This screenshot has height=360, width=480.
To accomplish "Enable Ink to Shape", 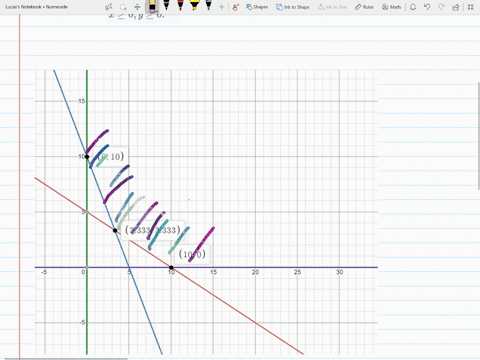I will point(293,7).
